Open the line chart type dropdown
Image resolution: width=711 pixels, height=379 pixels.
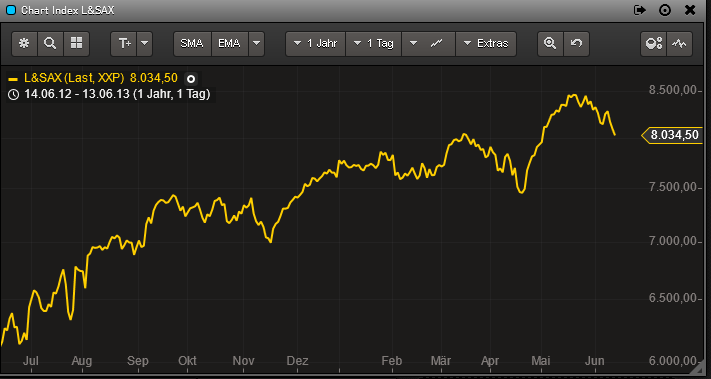[x=429, y=44]
